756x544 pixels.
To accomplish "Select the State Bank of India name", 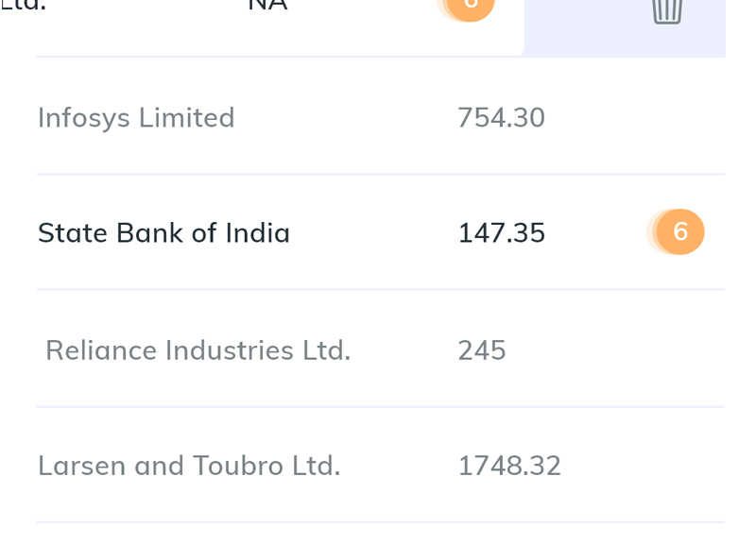I will (163, 232).
